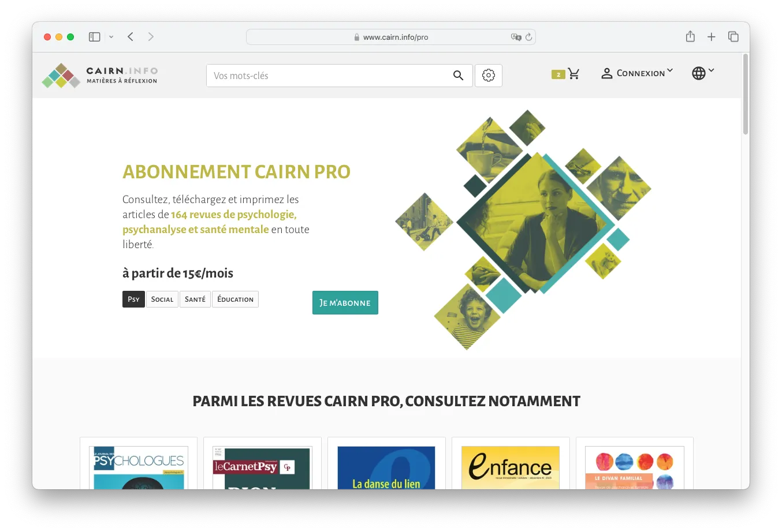Select the Éducation tab

pyautogui.click(x=235, y=299)
